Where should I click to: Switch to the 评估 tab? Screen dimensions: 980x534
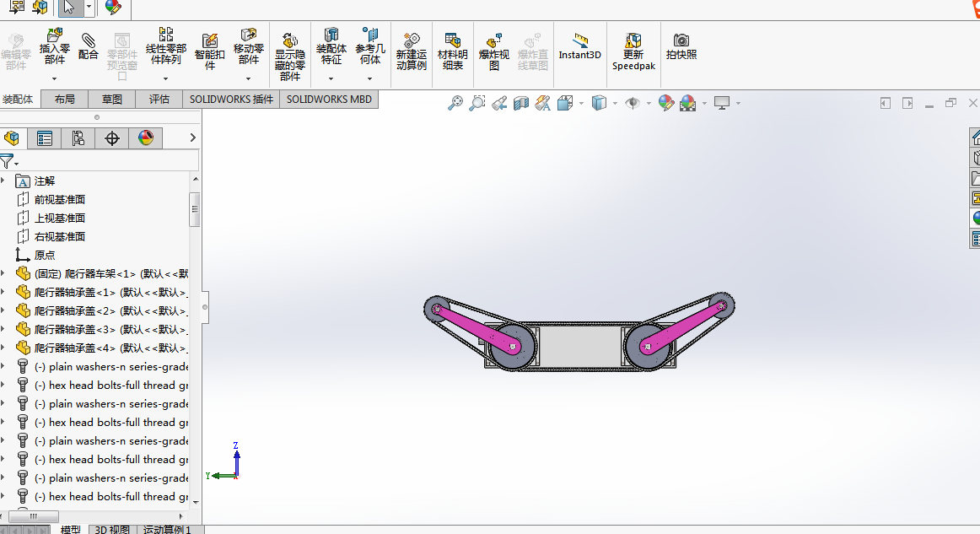(x=159, y=99)
